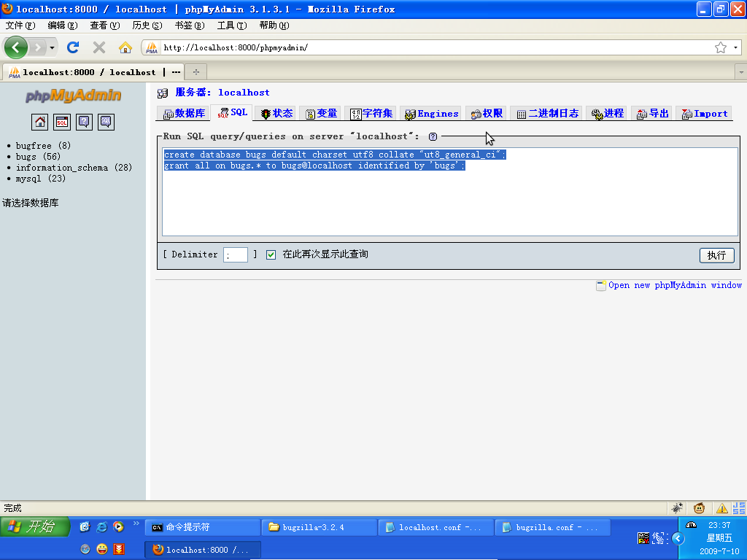The height and width of the screenshot is (560, 747).
Task: Switch to the 导出 tab
Action: [653, 113]
